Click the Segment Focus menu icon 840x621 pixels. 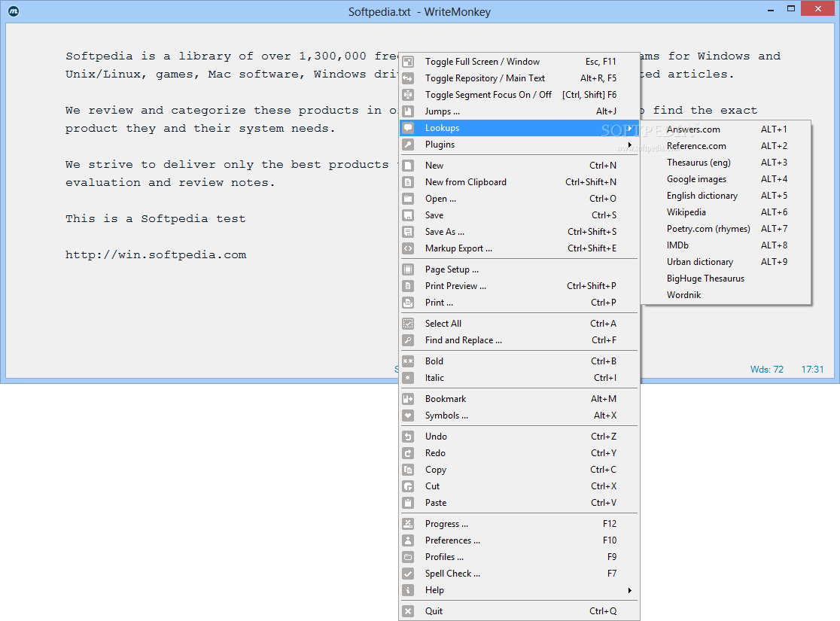(408, 95)
